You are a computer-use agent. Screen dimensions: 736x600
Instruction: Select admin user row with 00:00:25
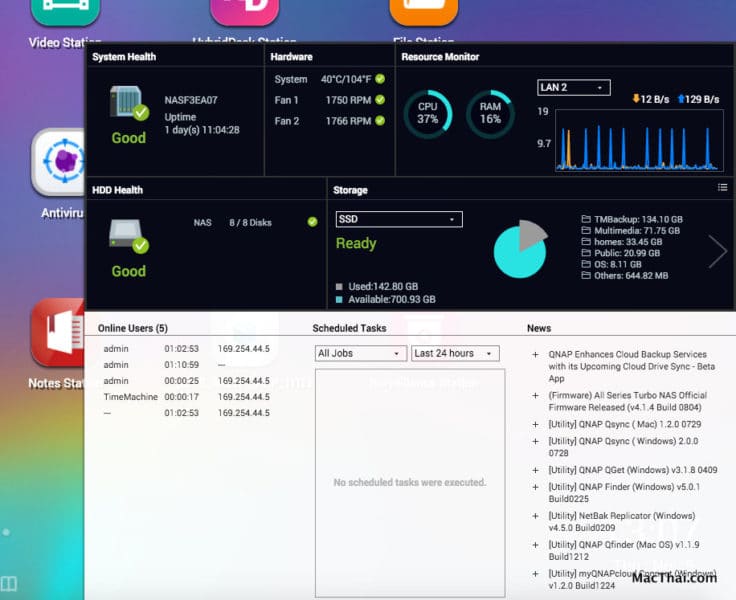[x=187, y=381]
